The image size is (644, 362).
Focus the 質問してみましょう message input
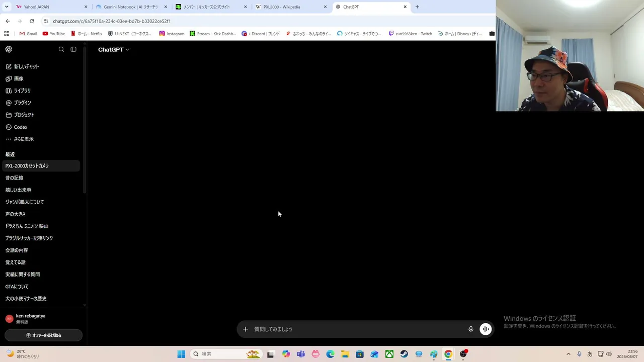[x=358, y=329]
